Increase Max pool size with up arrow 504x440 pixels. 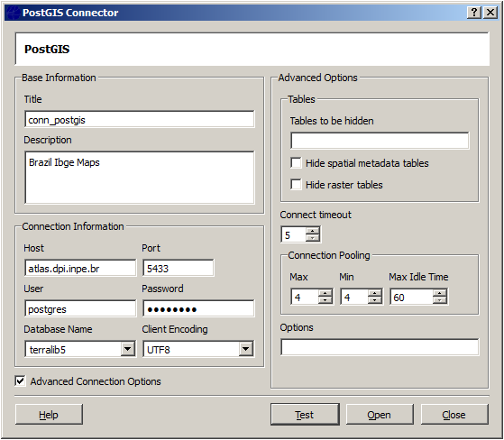pyautogui.click(x=325, y=293)
